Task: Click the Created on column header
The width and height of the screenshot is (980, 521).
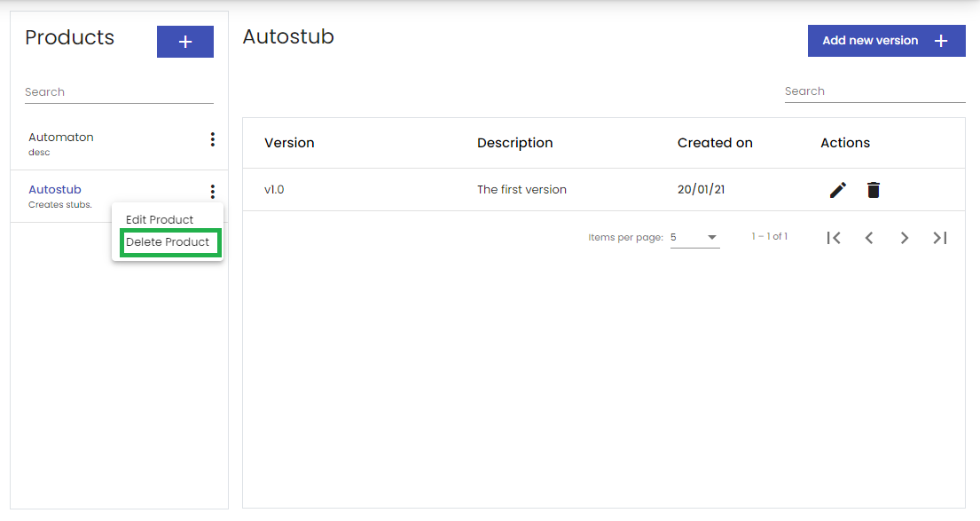Action: pos(715,143)
